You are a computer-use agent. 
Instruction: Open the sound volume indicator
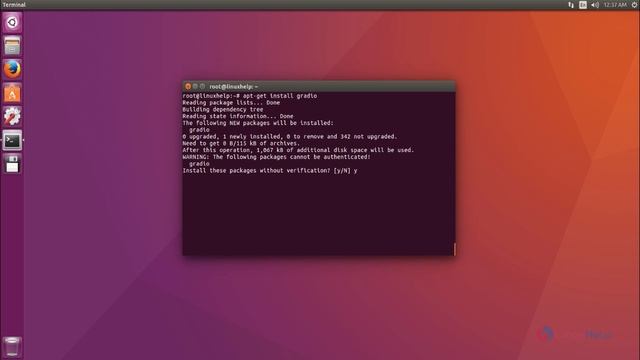(595, 5)
